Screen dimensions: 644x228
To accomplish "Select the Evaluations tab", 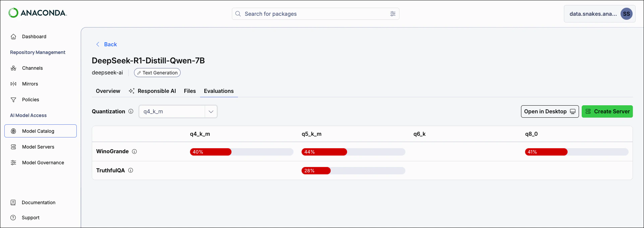I will pyautogui.click(x=219, y=91).
